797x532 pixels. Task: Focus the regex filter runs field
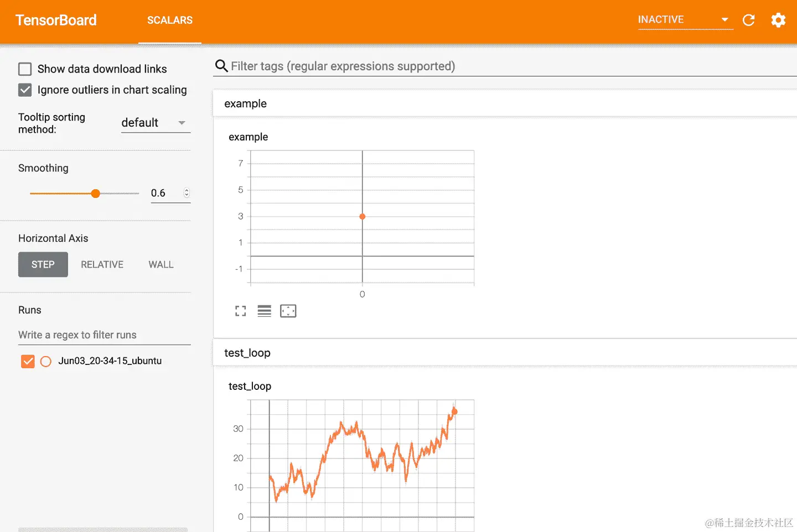pos(105,335)
